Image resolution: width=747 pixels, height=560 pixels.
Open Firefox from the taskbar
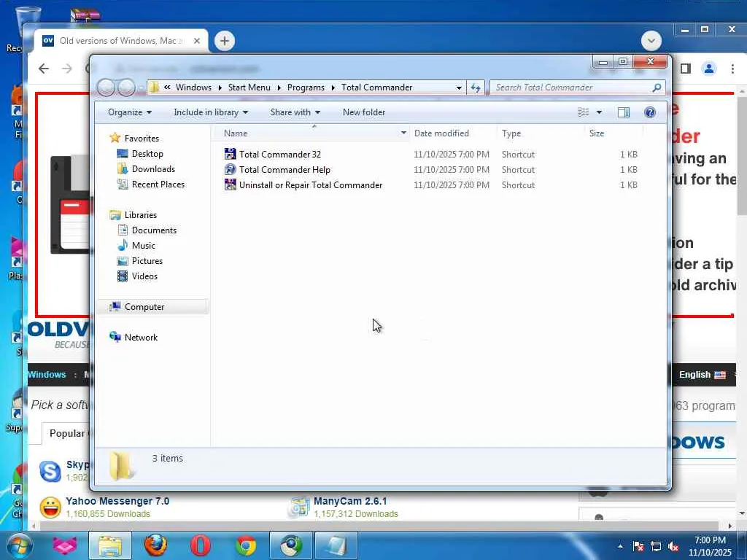155,545
